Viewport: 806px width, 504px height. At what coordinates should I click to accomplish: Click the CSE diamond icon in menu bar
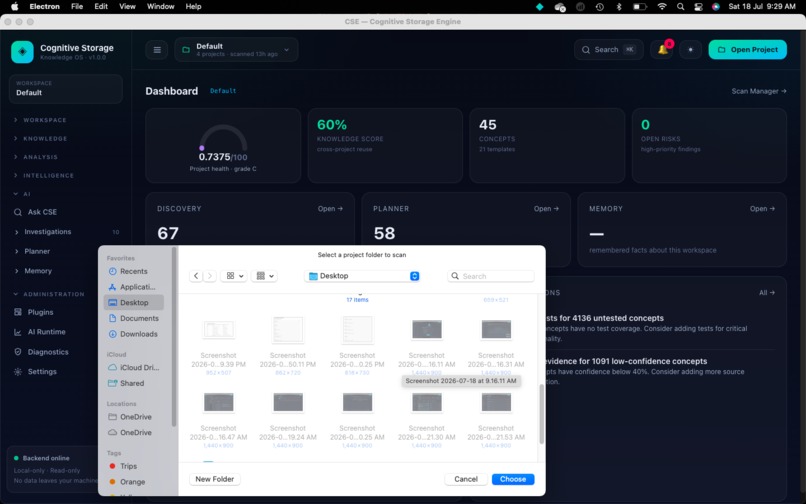click(x=540, y=7)
